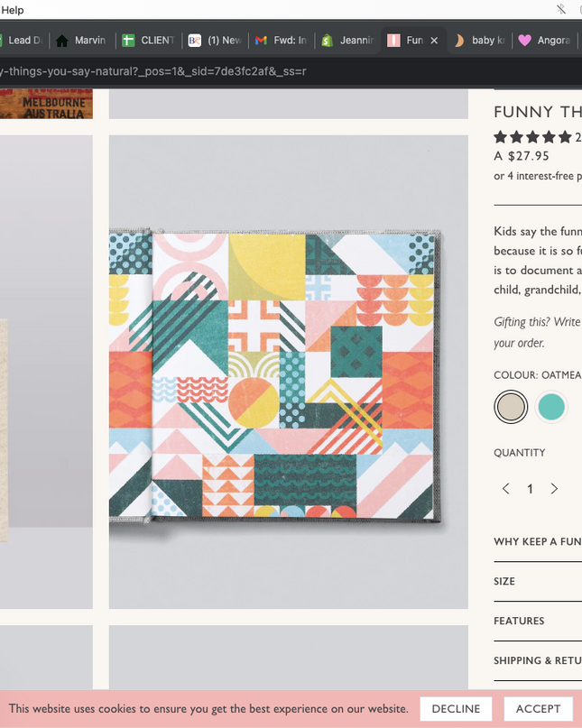This screenshot has width=582, height=728.
Task: Click the Bluetooth-off icon in menu bar
Action: pyautogui.click(x=561, y=9)
